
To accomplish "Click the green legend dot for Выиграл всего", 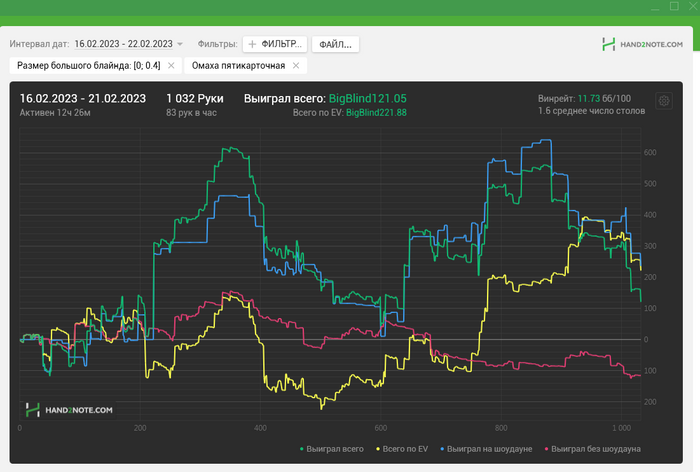I will pos(302,449).
